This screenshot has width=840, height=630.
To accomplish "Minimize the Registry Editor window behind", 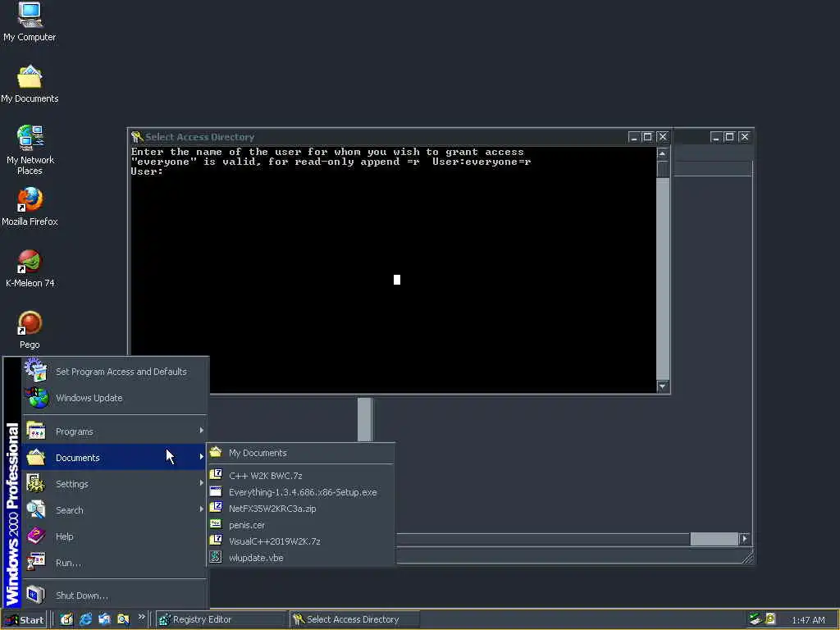I will point(716,137).
